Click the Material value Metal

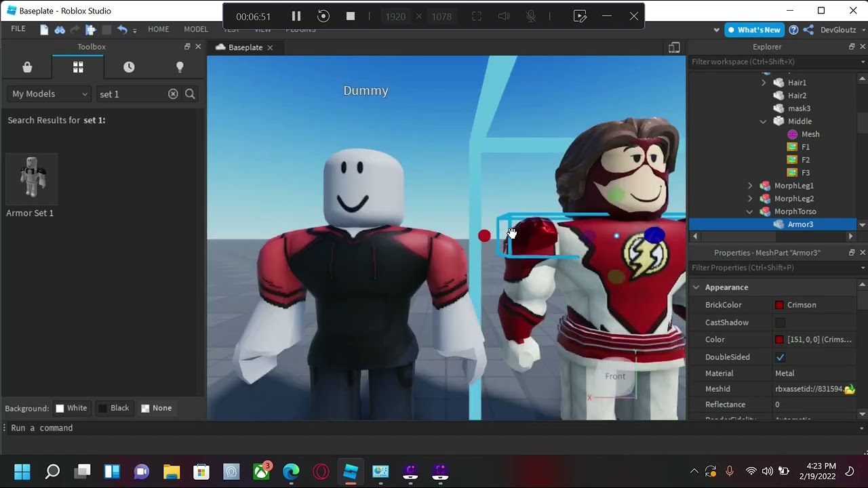785,373
